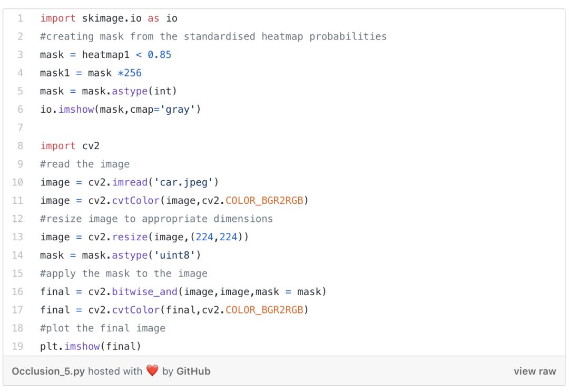Click the 0.85 threshold value
Viewport: 569px width, 392px height.
click(x=159, y=55)
